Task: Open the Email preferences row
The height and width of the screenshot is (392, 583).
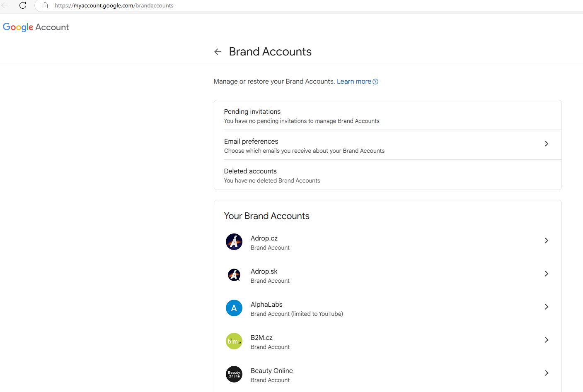Action: pos(388,145)
